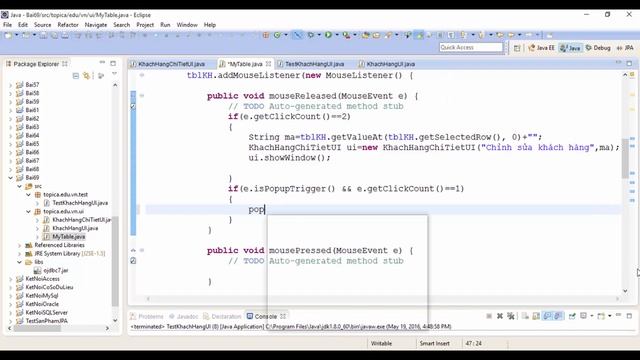
Task: Click Pin Console icon
Action: tap(572, 316)
